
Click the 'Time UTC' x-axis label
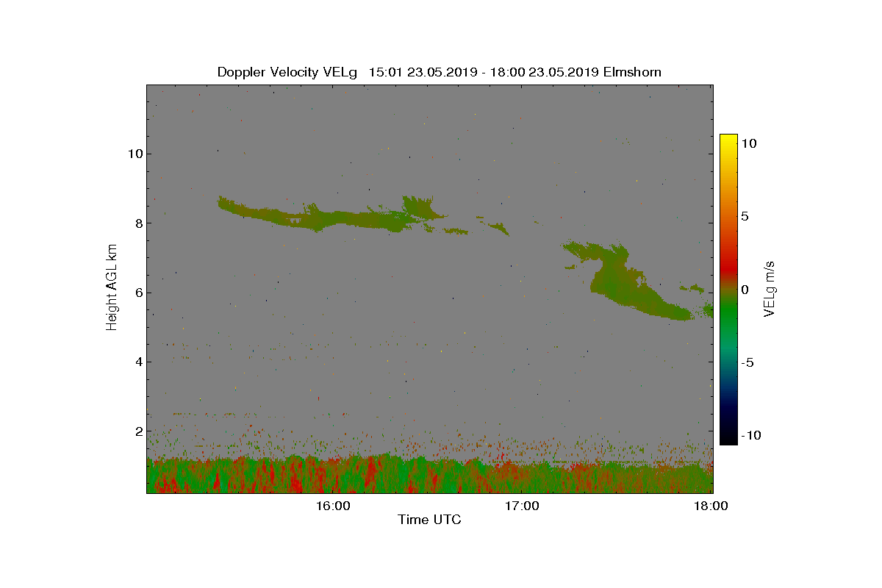(430, 520)
